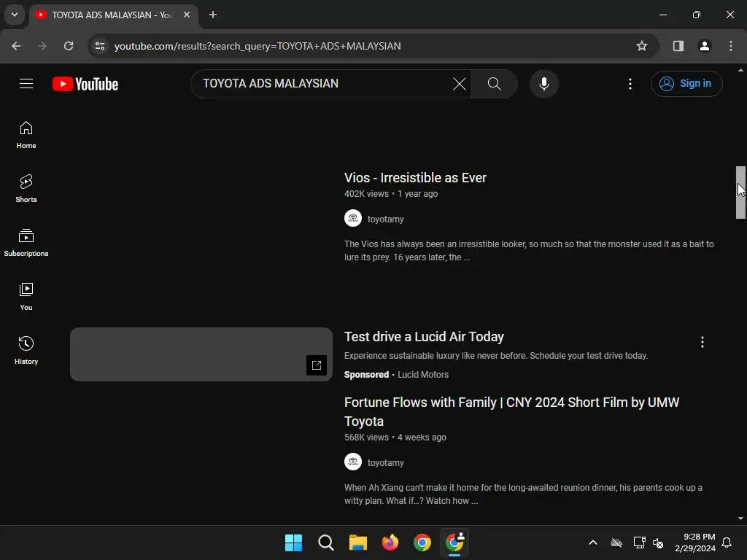Open toyotamy channel under the CNY 2024 video
747x560 pixels.
tap(385, 463)
